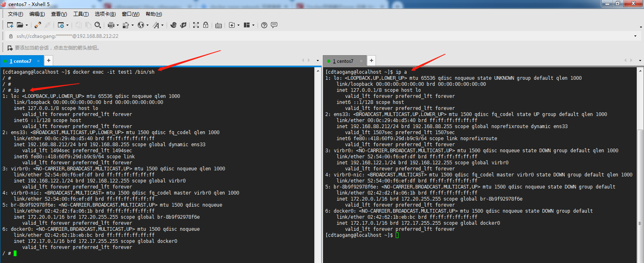
Task: Click the Find magnifier icon
Action: pyautogui.click(x=98, y=25)
